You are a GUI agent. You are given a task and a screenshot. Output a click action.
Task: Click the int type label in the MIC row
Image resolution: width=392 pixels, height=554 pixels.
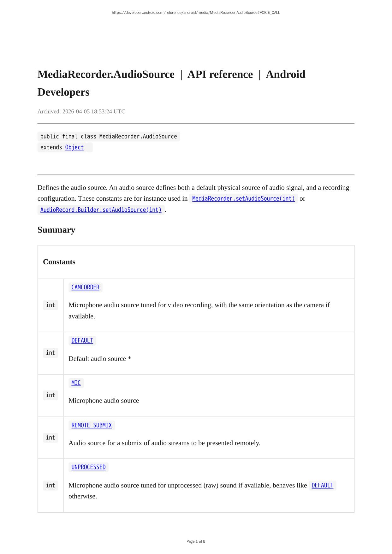pos(50,395)
